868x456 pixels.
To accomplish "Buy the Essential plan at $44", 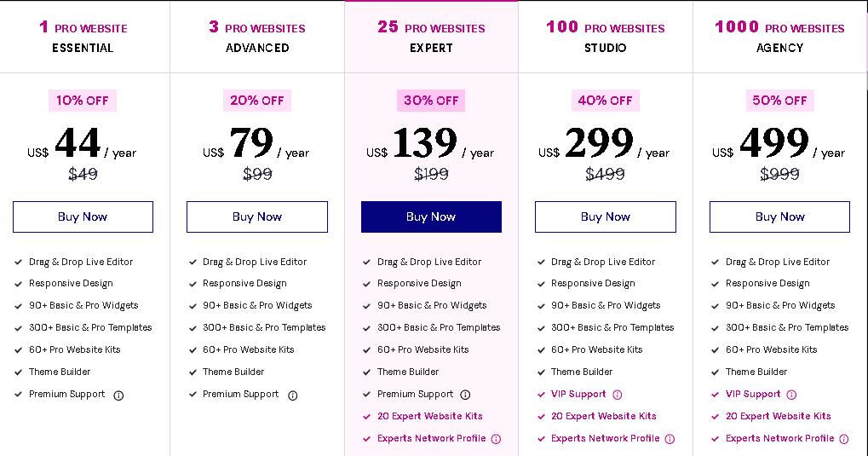I will pos(83,216).
